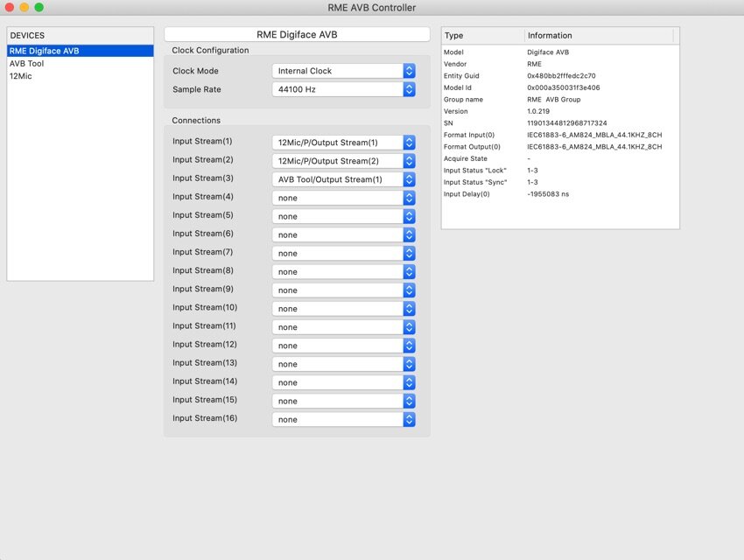Click Group name value RME AVB Group

(x=554, y=100)
